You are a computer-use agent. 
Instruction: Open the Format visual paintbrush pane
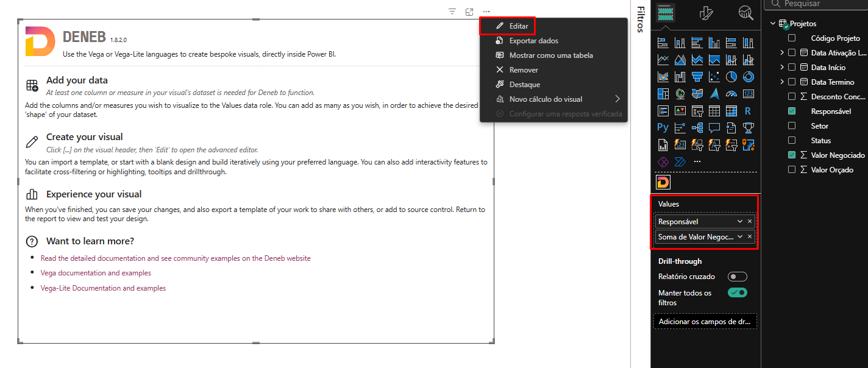click(706, 12)
